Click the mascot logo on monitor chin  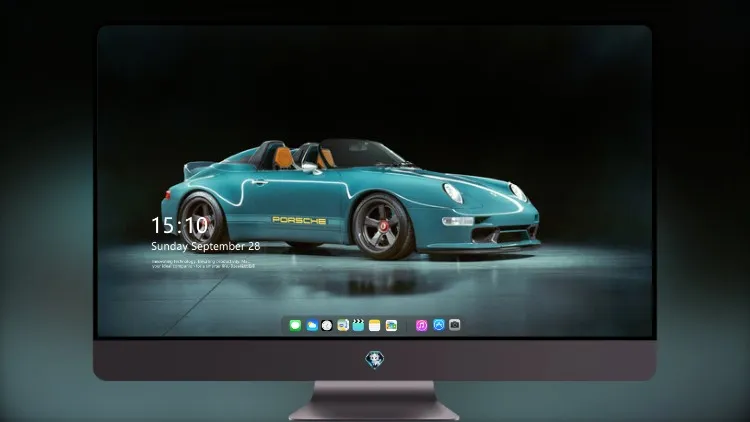[x=375, y=360]
